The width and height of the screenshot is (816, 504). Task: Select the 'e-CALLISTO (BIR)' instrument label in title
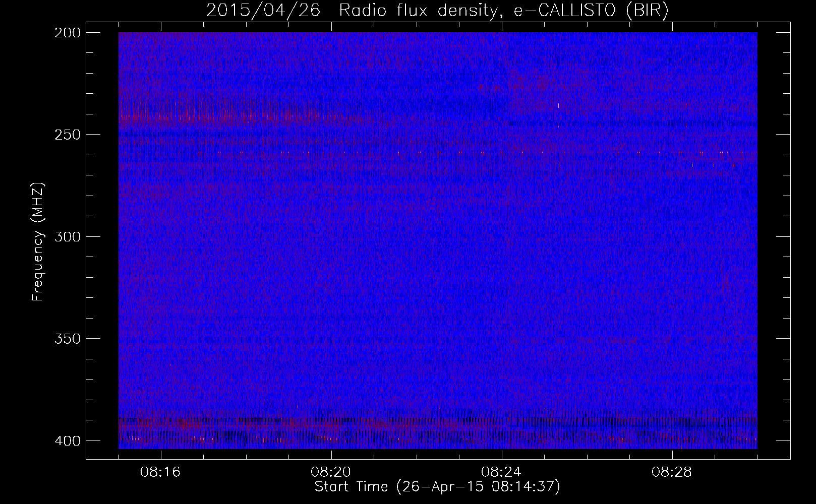[x=591, y=10]
